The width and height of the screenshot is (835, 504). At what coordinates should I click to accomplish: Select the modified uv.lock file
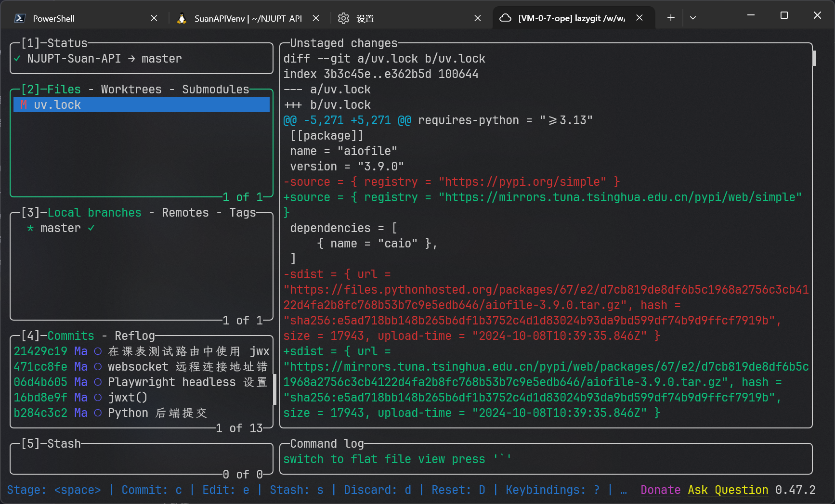click(57, 105)
